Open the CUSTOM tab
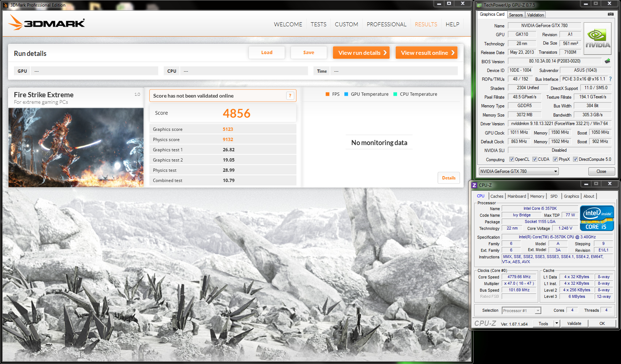The width and height of the screenshot is (621, 364). [x=346, y=24]
